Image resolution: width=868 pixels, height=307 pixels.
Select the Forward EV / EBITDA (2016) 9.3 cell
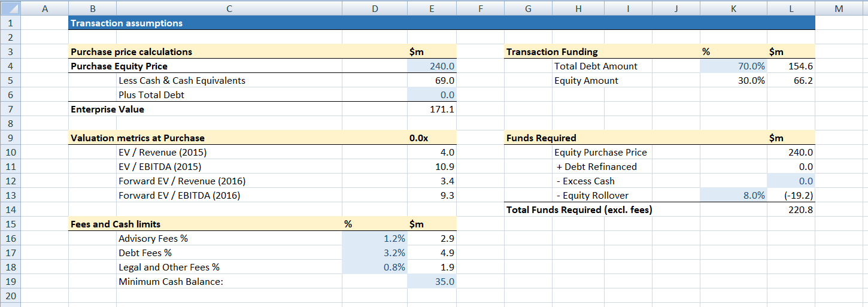tap(432, 196)
